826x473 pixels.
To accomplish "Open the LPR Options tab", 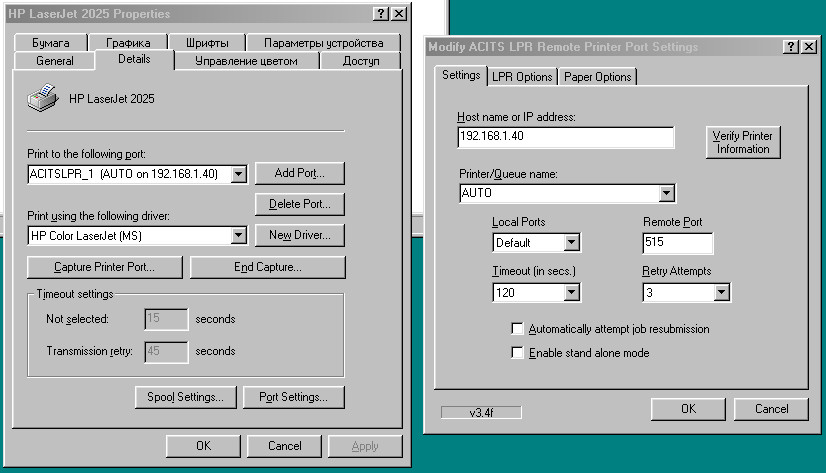I will [x=522, y=77].
